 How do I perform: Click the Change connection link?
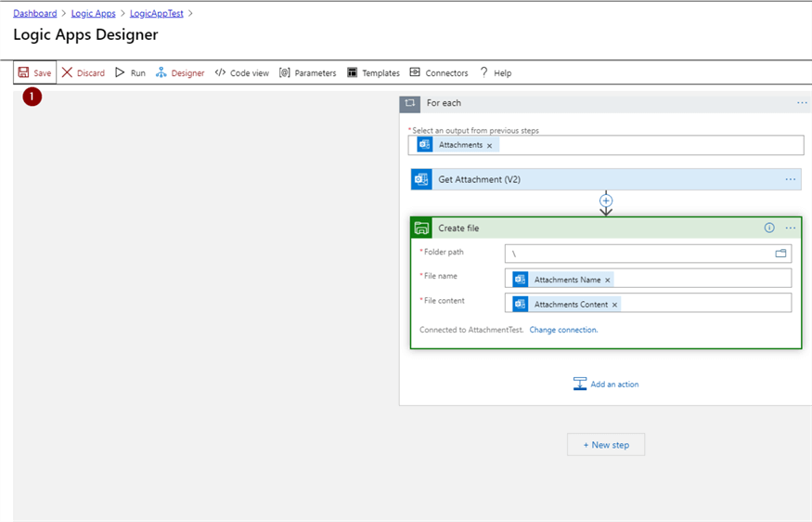point(563,330)
